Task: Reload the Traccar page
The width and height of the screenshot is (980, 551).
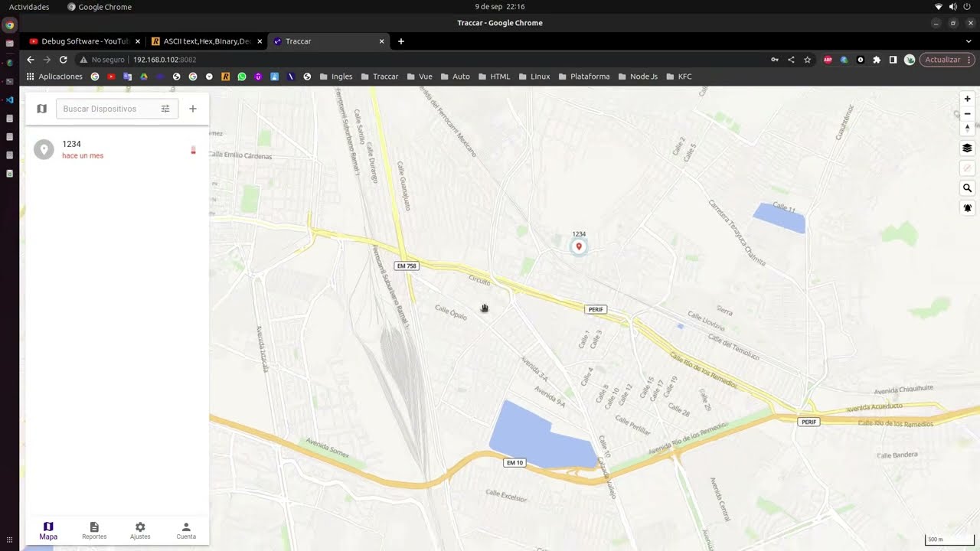Action: click(x=64, y=60)
